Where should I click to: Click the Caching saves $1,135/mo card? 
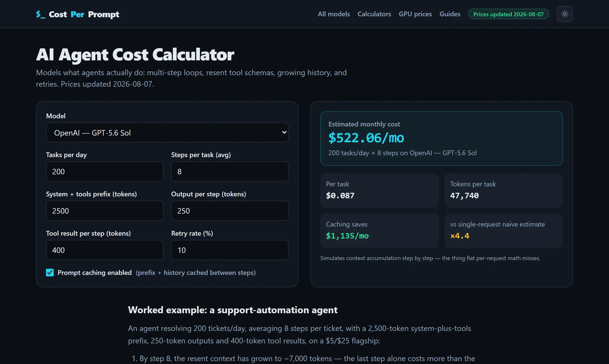coord(379,230)
